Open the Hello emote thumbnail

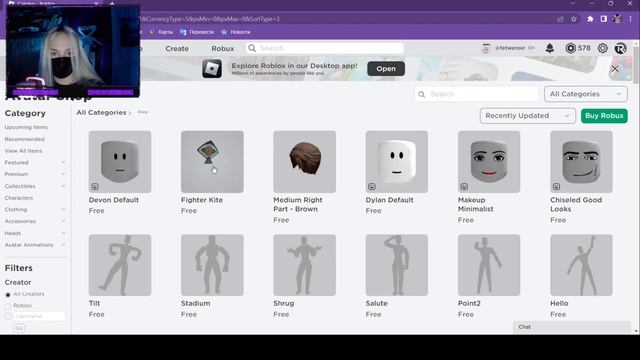(581, 265)
